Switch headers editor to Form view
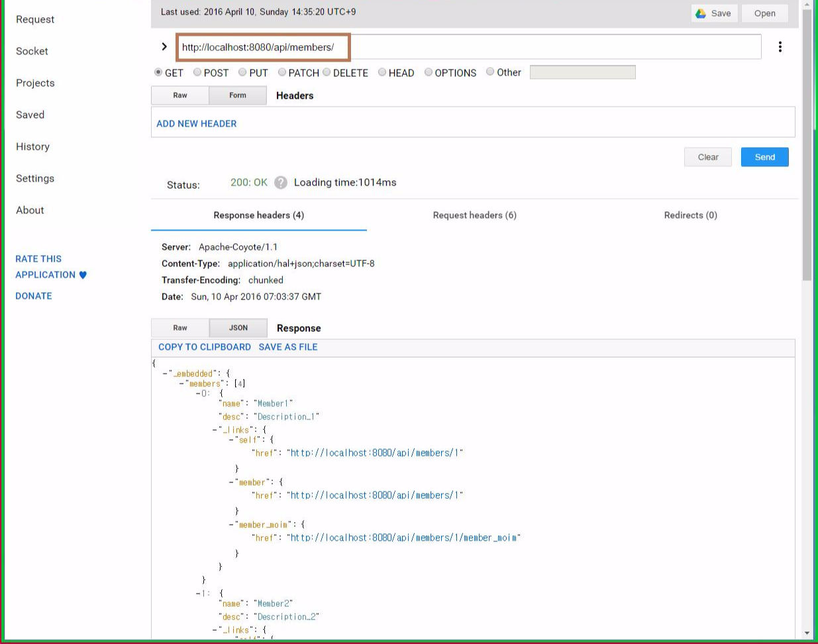818x644 pixels. (x=238, y=95)
